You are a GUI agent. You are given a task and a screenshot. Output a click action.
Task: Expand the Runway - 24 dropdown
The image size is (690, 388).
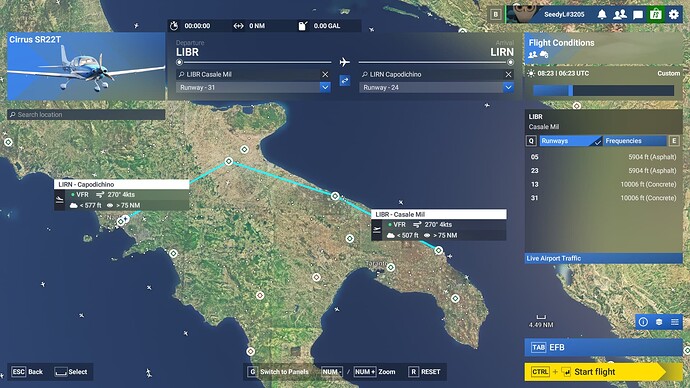(508, 87)
